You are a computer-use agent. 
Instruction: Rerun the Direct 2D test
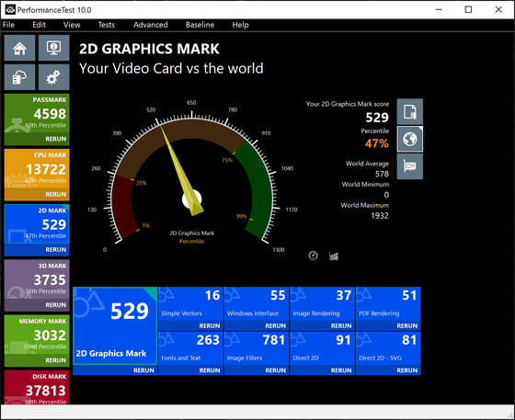pos(341,370)
